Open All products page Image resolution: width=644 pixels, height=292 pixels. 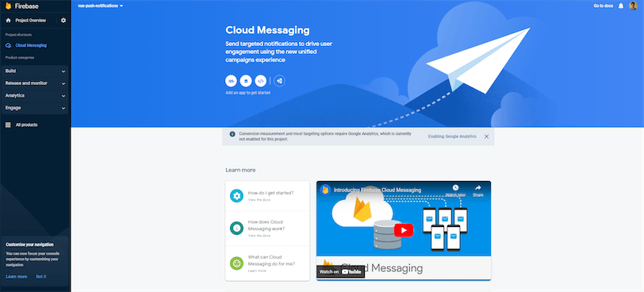[x=27, y=125]
